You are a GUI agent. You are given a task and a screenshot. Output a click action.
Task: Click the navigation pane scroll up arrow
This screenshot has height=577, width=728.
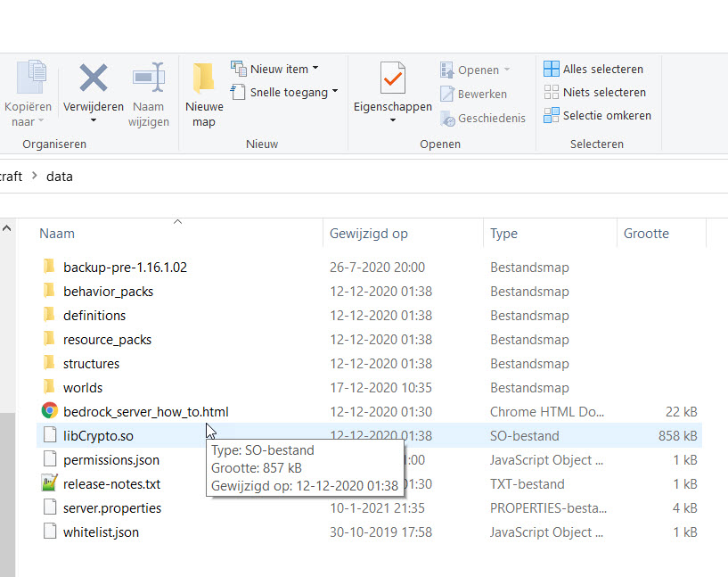[x=7, y=228]
